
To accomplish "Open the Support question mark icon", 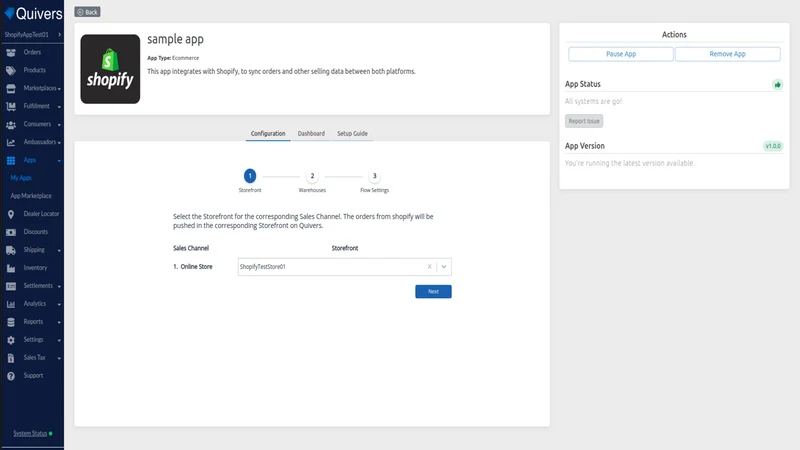I will (11, 376).
